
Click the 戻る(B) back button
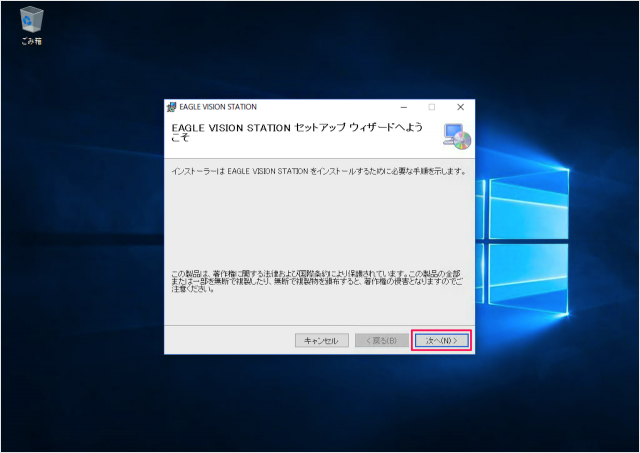point(382,340)
